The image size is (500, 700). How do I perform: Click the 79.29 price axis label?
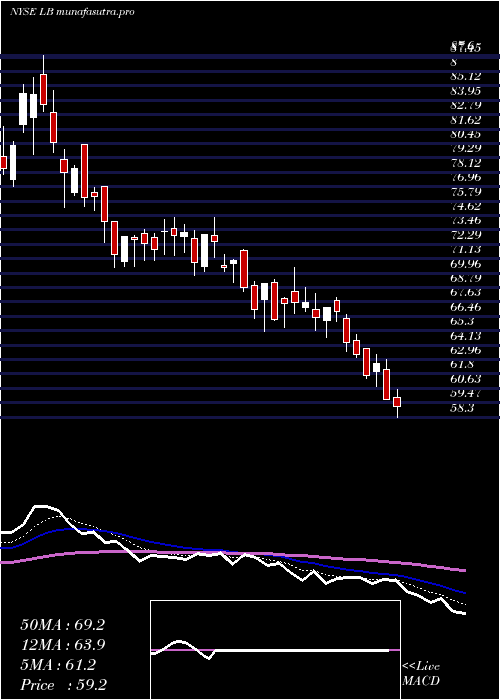pyautogui.click(x=466, y=148)
